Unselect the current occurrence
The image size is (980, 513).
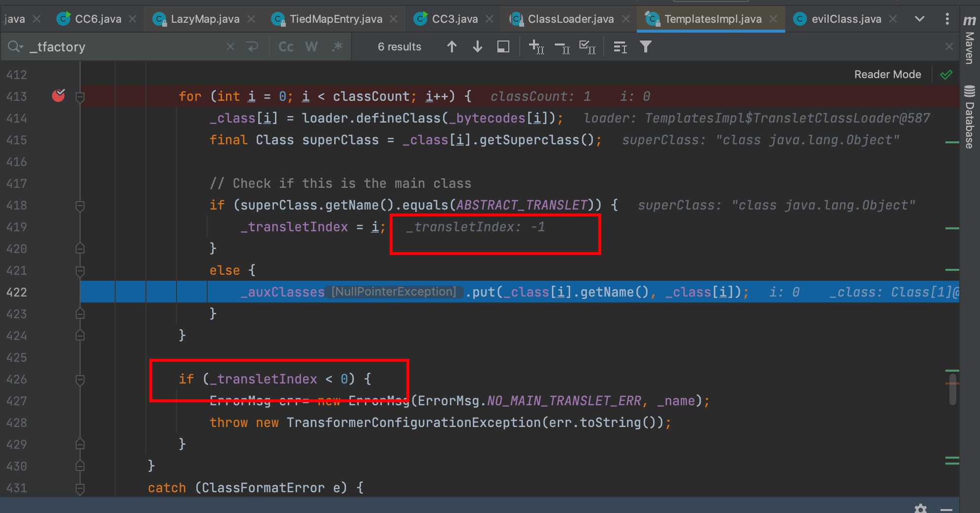tap(562, 47)
